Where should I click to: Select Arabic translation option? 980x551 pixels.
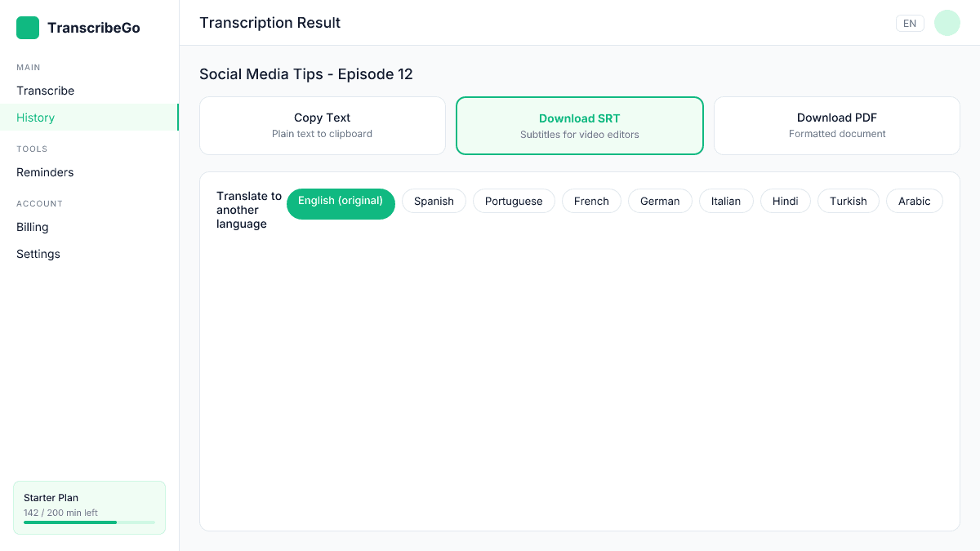(x=914, y=201)
